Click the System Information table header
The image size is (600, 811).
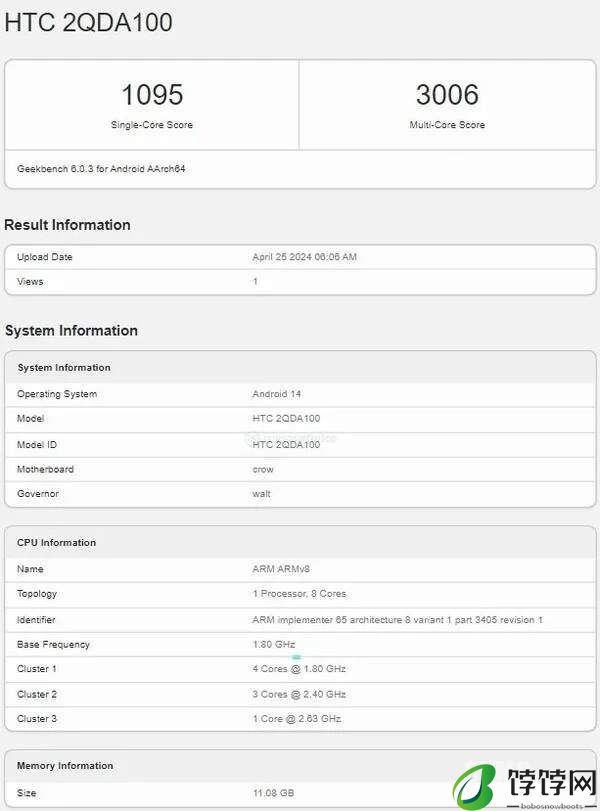coord(64,367)
